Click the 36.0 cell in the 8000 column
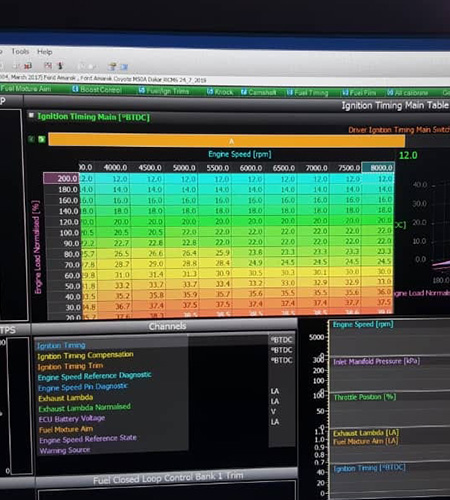The image size is (450, 500). coord(378,292)
